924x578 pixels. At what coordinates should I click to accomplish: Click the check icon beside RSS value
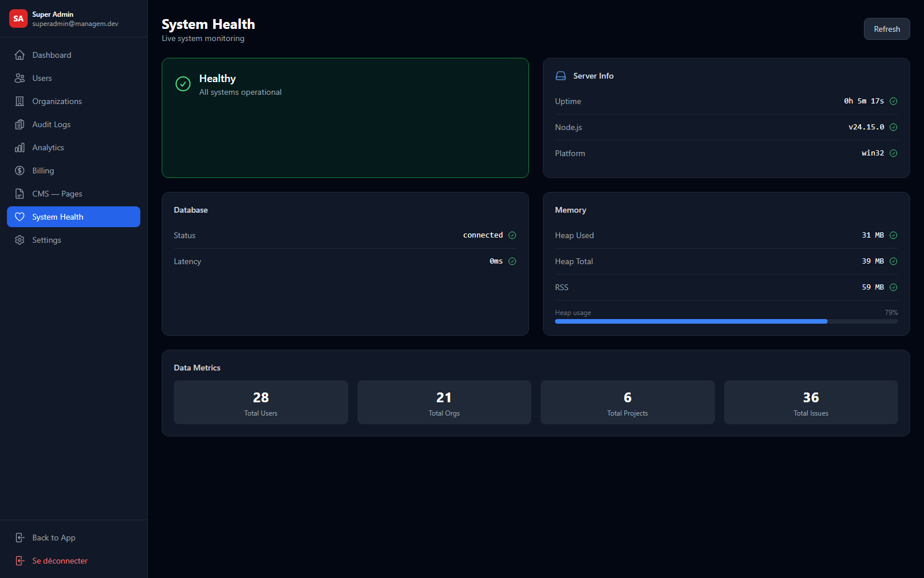point(893,287)
